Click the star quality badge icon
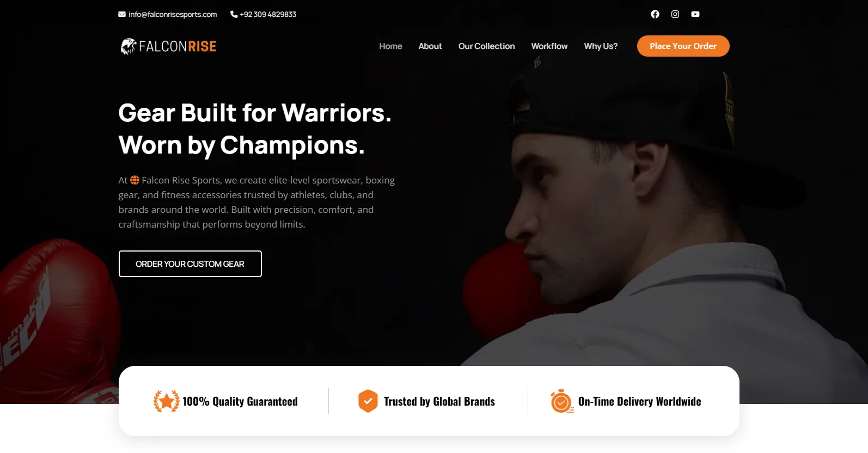This screenshot has width=868, height=453. coord(167,401)
